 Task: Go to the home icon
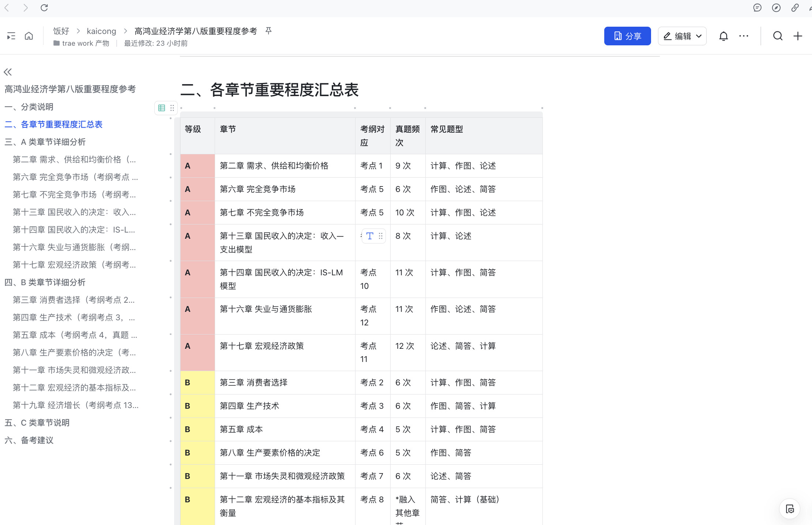(29, 36)
